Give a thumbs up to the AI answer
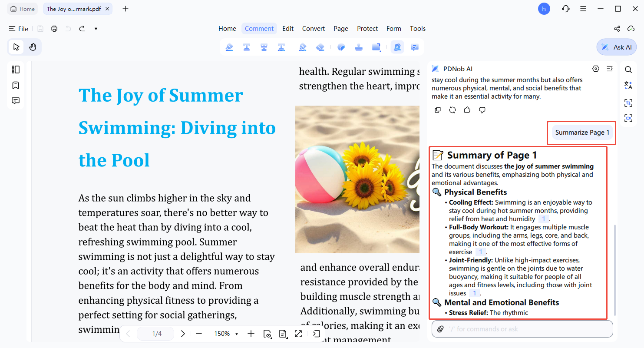Image resolution: width=644 pixels, height=348 pixels. (x=467, y=110)
